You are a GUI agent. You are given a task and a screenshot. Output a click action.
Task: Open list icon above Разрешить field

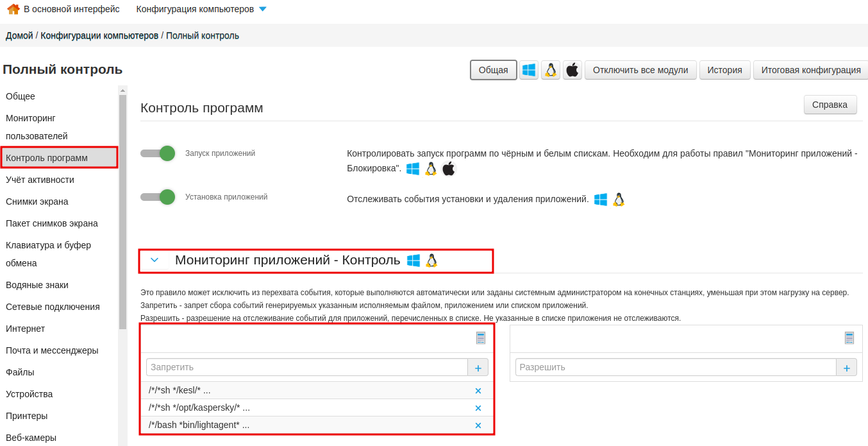[849, 338]
